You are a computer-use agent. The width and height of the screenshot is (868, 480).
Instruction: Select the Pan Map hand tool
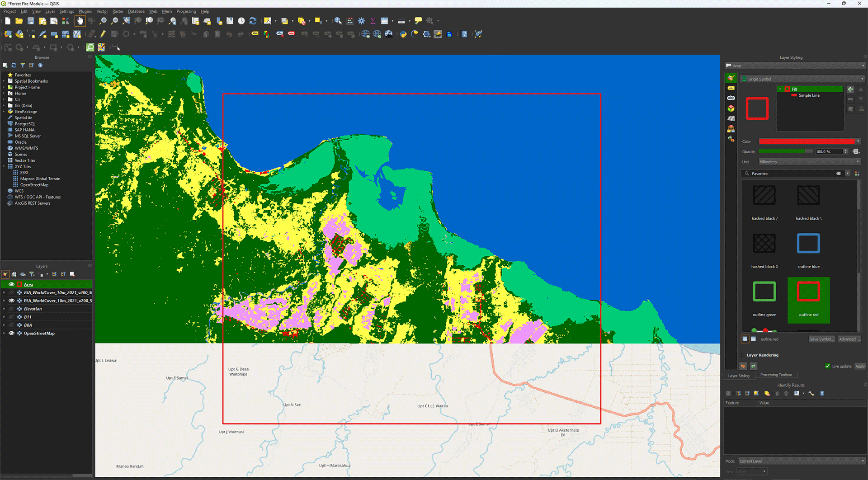coord(80,21)
